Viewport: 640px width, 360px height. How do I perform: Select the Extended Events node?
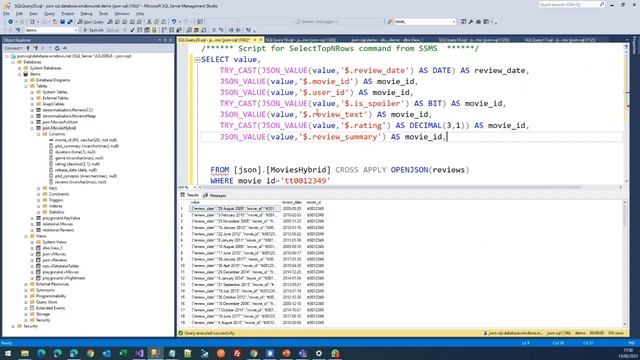pos(51,308)
